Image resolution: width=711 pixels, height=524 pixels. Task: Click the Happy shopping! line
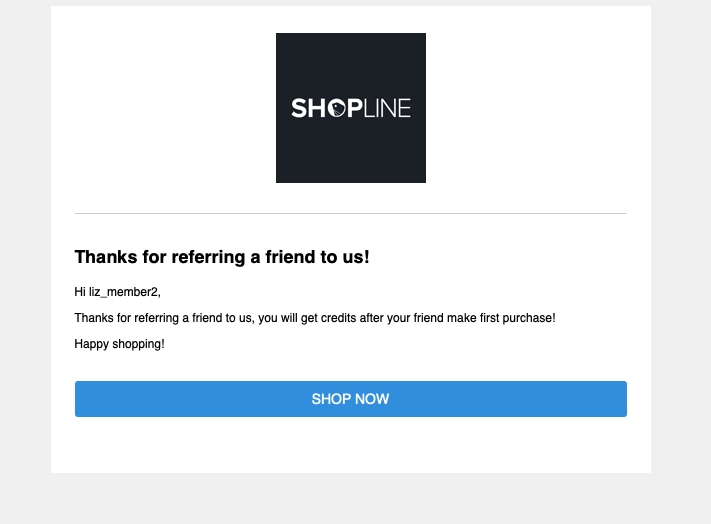[119, 344]
